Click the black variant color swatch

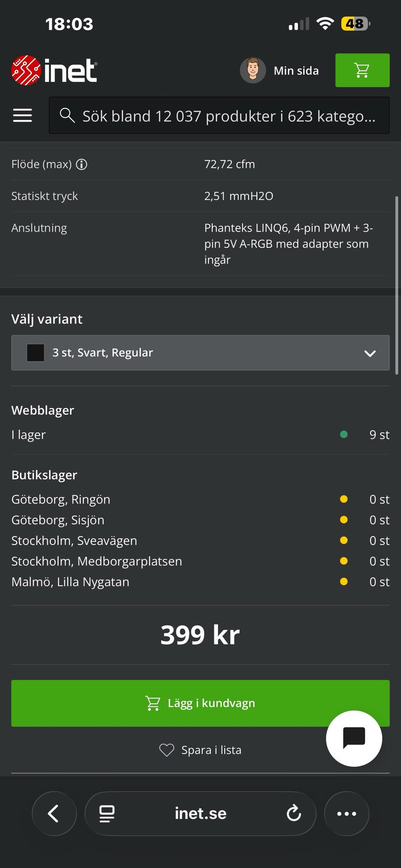36,353
